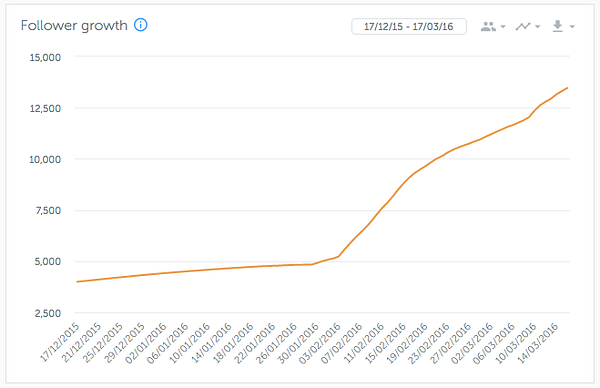Click the Follower growth title
The width and height of the screenshot is (600, 388).
(x=74, y=26)
